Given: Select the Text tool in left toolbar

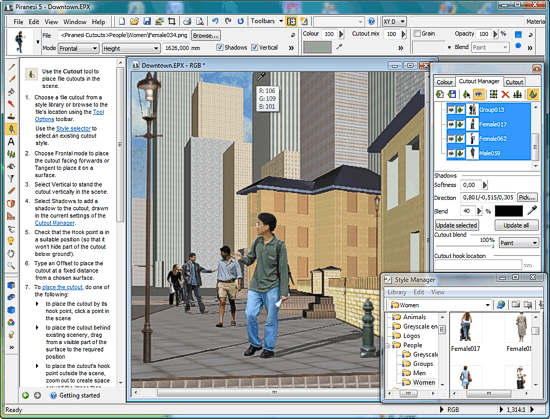Looking at the screenshot, I should point(11,142).
